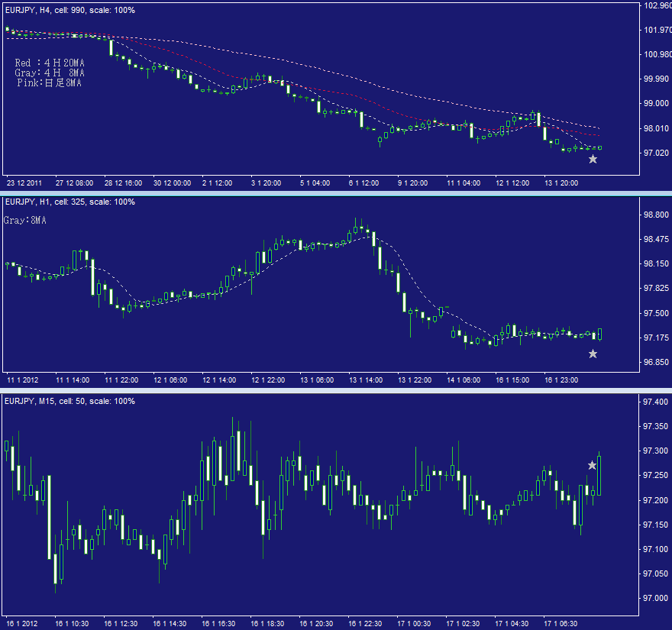Click the '3 1 20:00' time label
Image resolution: width=672 pixels, height=630 pixels.
(267, 183)
